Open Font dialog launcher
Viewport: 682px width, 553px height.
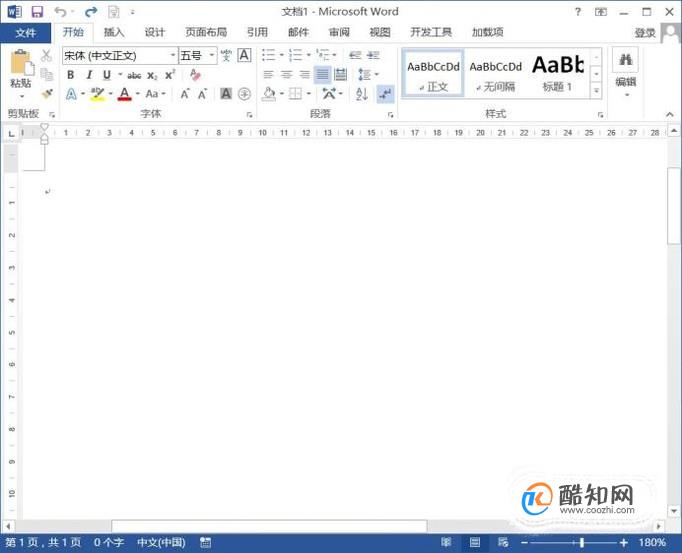[250, 115]
